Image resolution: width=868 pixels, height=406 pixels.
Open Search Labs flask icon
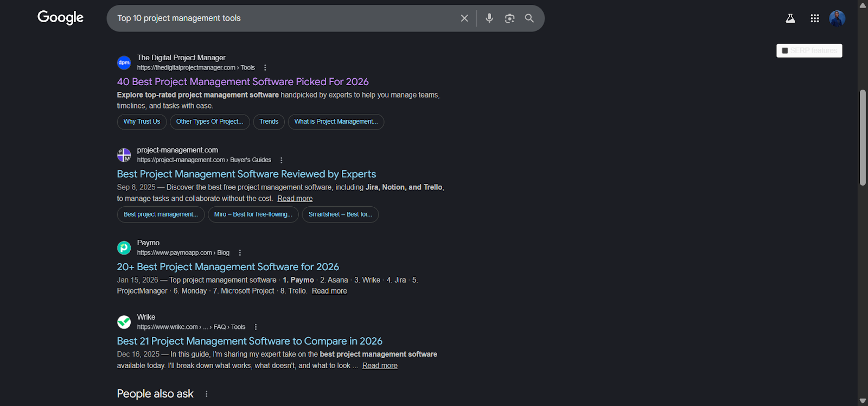[790, 18]
